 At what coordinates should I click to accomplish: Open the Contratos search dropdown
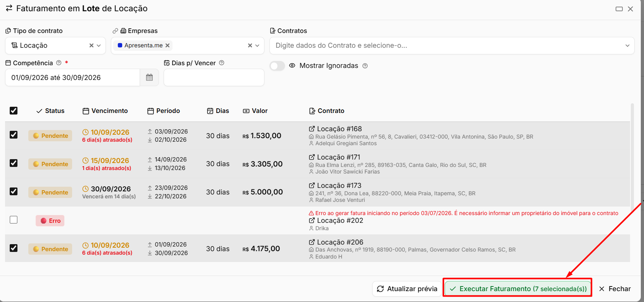(452, 45)
